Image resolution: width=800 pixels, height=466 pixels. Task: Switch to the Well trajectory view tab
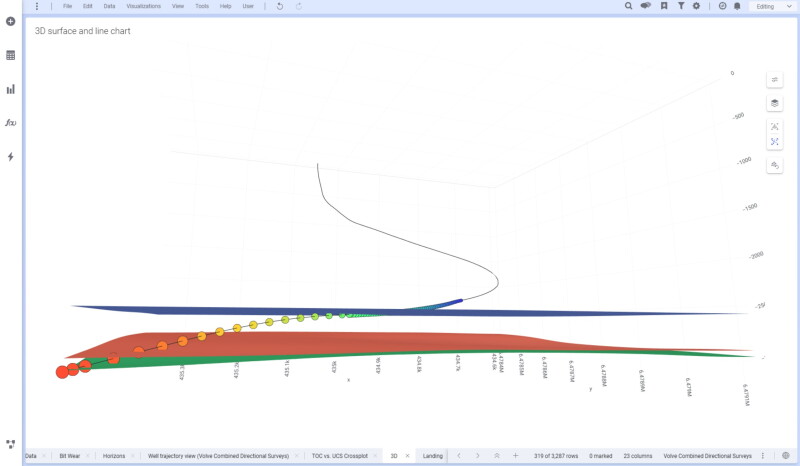click(218, 456)
